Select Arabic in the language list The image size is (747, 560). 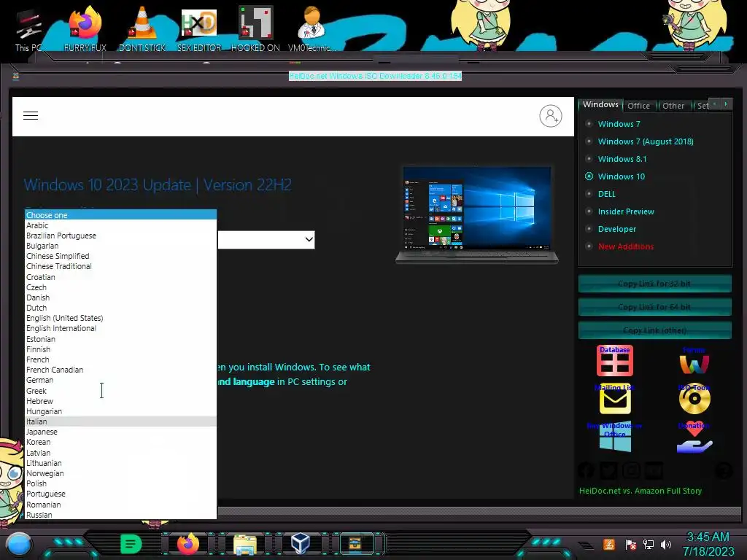[x=120, y=225]
